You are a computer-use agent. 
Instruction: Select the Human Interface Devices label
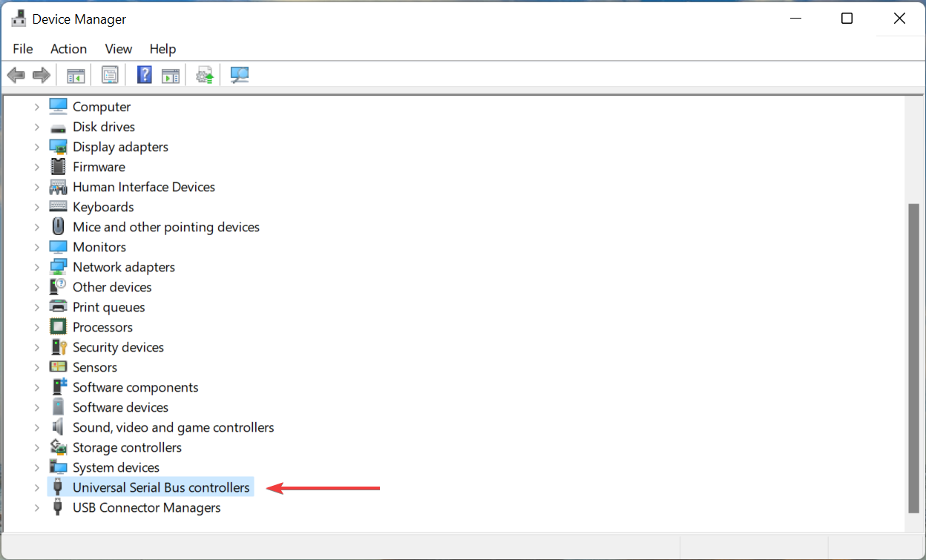pos(144,187)
